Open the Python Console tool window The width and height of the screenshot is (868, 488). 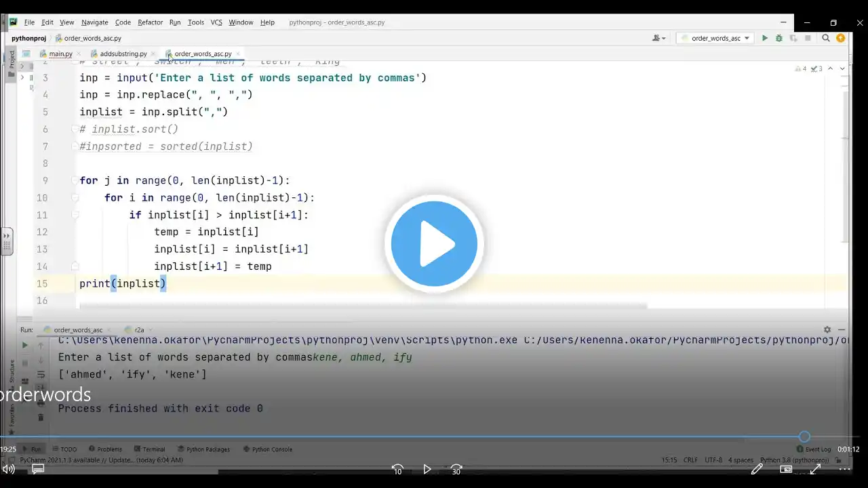[267, 449]
